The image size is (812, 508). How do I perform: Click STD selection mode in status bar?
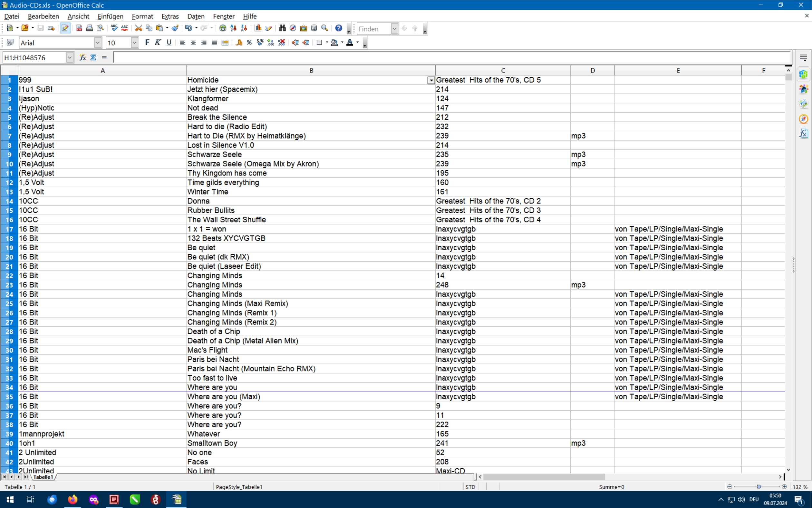click(470, 487)
